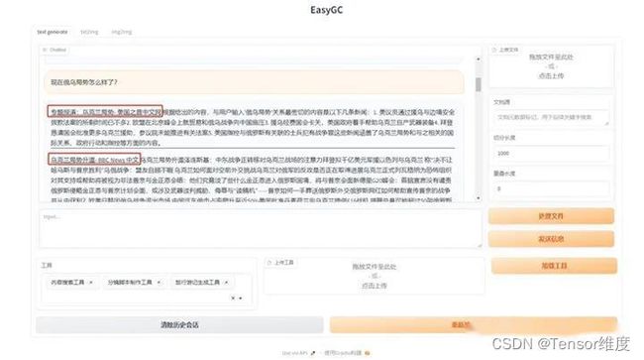Viewport: 644px width, 360px height.
Task: Open the img2img tab
Action: pos(122,32)
